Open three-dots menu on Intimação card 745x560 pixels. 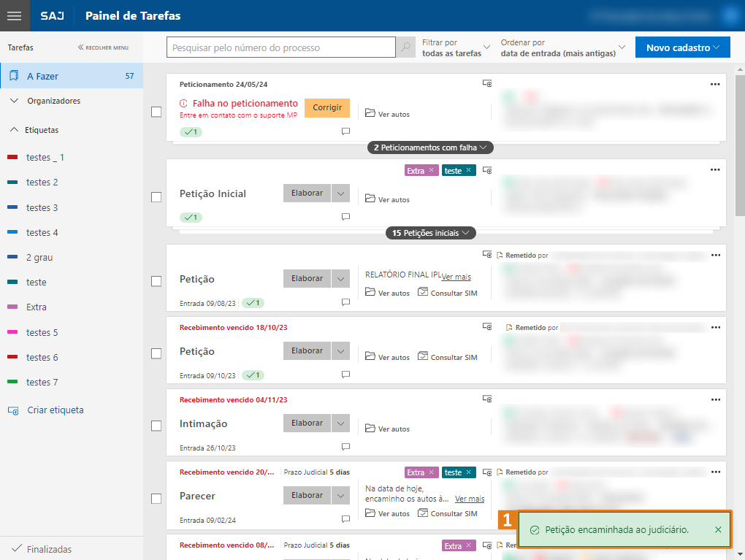tap(715, 399)
